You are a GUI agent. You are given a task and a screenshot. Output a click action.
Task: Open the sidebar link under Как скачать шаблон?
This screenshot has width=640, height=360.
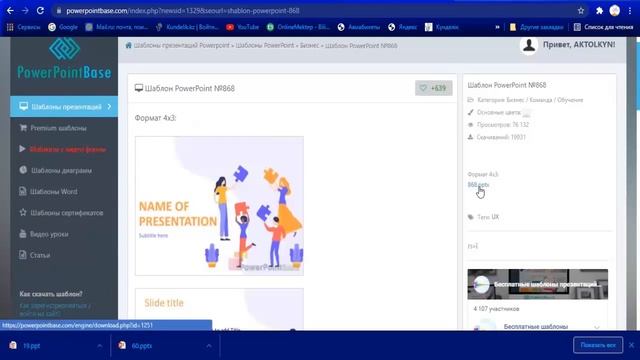55,309
